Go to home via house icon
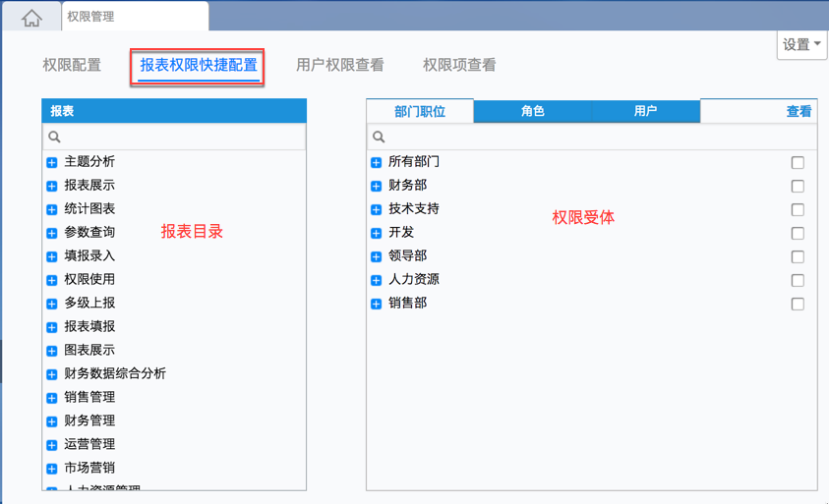829x504 pixels. tap(31, 18)
